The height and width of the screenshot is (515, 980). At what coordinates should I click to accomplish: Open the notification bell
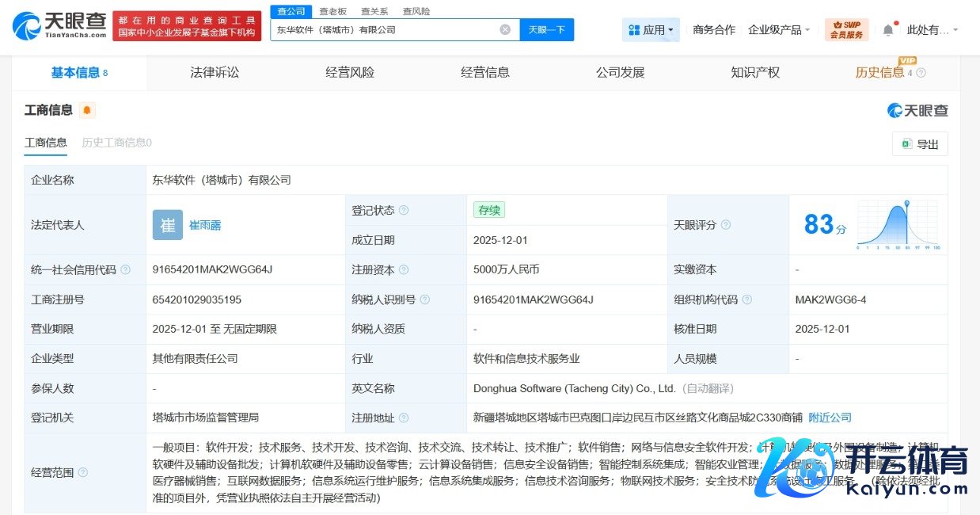tap(888, 30)
